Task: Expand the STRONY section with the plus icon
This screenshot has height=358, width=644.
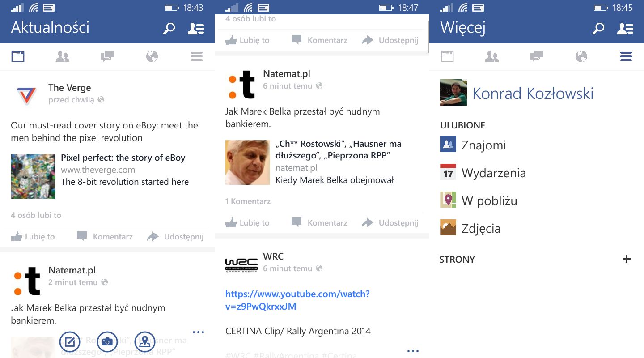Action: 627,259
